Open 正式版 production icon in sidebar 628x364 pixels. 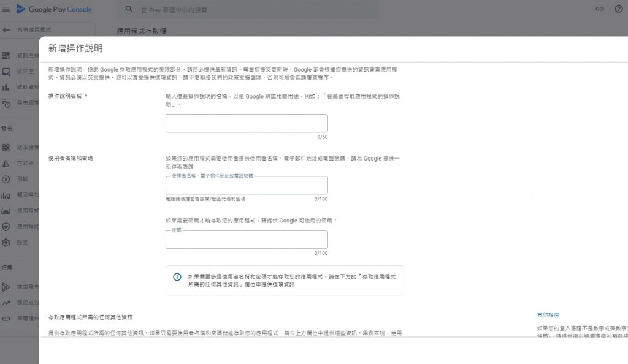pos(6,164)
